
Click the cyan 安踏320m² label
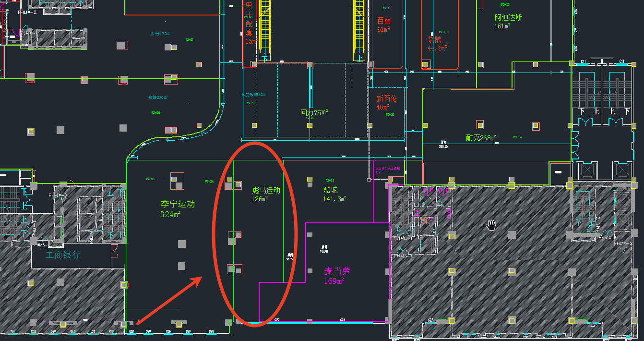pos(158,97)
